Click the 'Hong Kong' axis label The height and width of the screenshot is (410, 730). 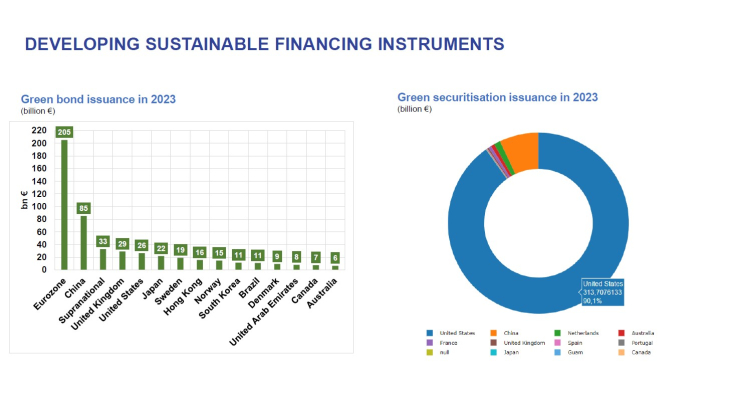(x=183, y=296)
